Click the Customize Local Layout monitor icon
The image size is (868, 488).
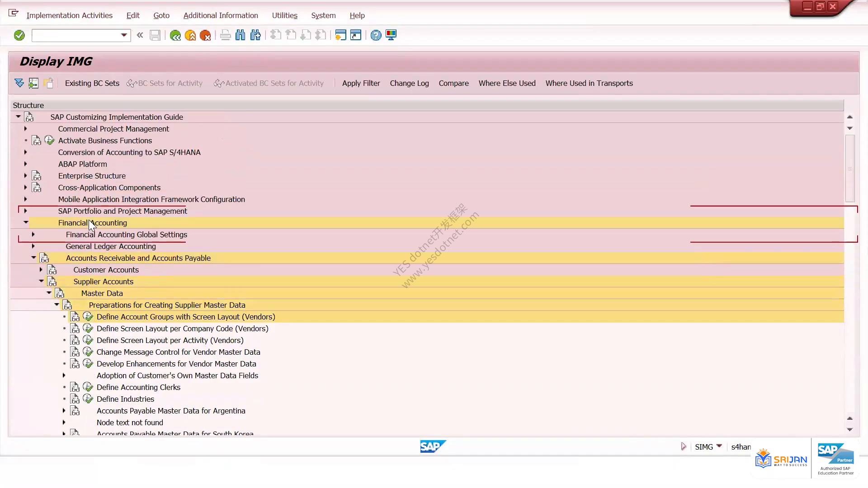point(391,35)
